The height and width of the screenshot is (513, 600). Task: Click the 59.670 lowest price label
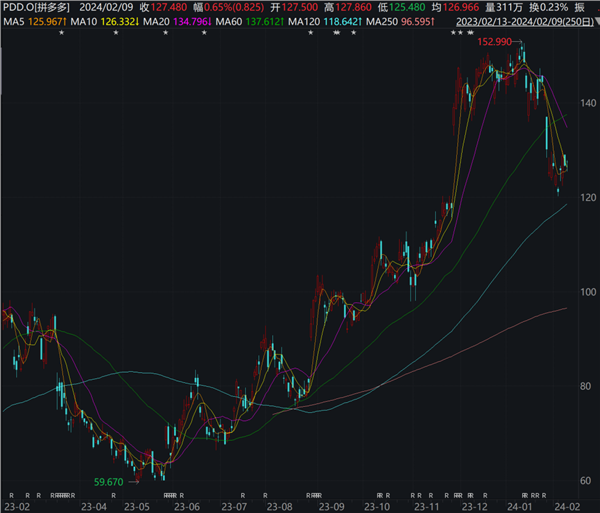(109, 482)
